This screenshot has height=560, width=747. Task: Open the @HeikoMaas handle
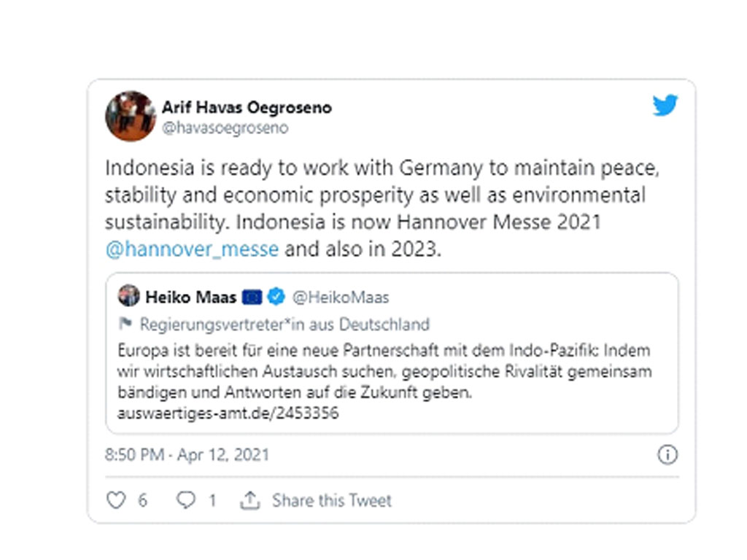pyautogui.click(x=341, y=297)
